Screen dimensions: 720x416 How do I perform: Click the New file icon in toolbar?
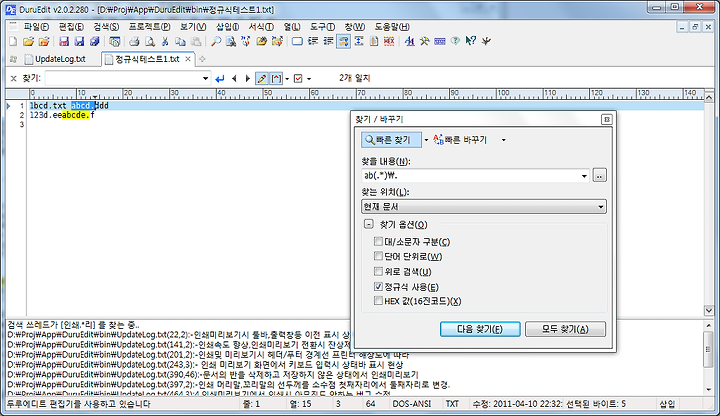(x=13, y=41)
